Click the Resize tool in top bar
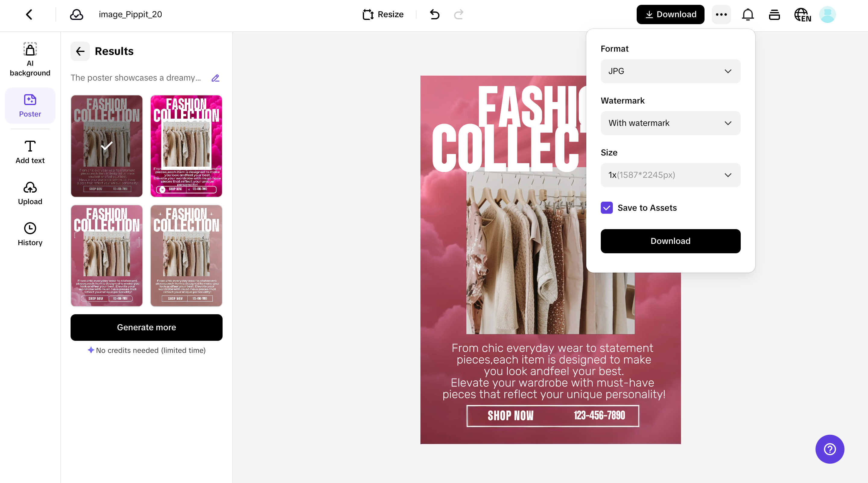The image size is (868, 483). pyautogui.click(x=383, y=14)
